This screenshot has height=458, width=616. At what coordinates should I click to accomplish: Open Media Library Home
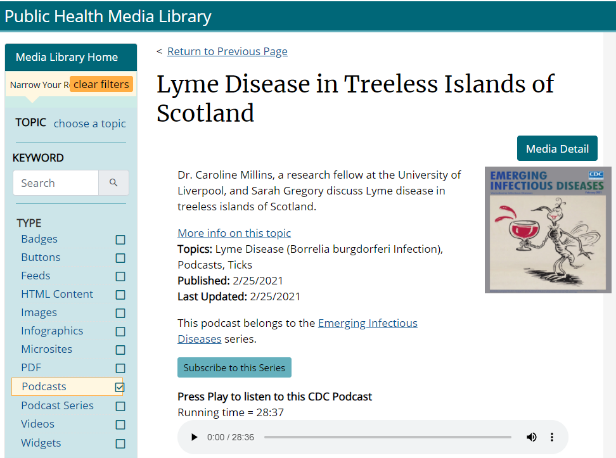[67, 57]
